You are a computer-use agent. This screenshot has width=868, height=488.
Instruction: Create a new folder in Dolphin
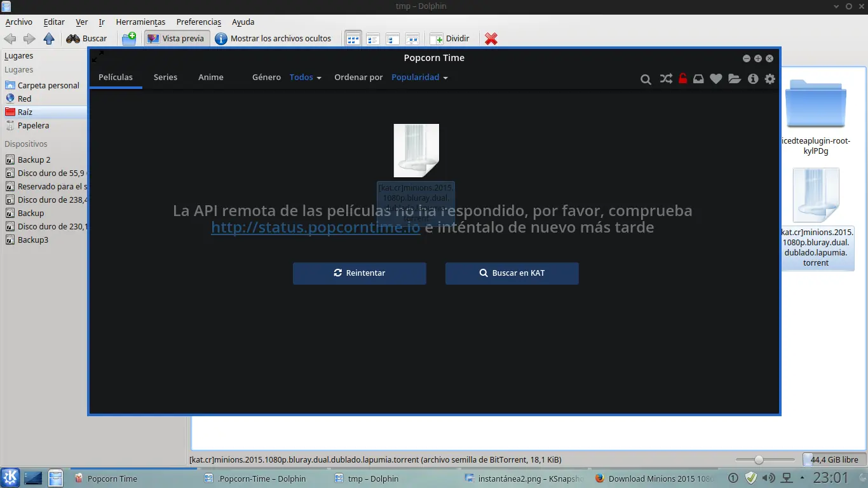click(129, 39)
